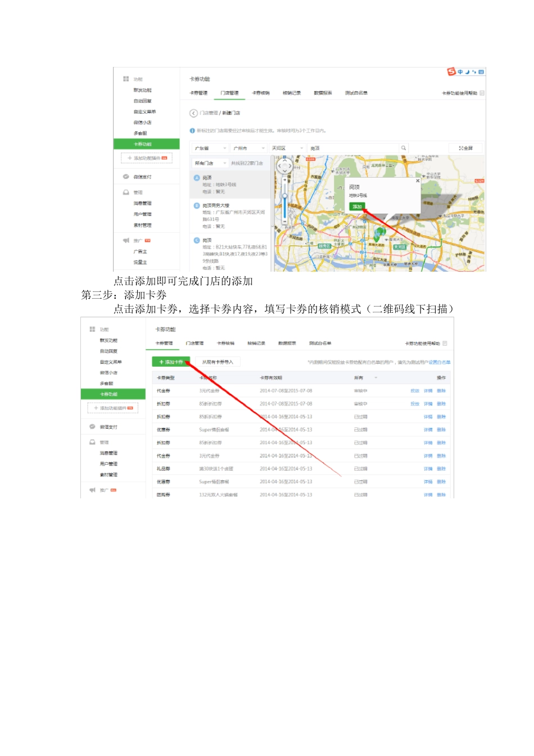Click the back arrow beside 门店管理 / 新建门店
Image resolution: width=534 pixels, height=756 pixels.
click(x=193, y=113)
